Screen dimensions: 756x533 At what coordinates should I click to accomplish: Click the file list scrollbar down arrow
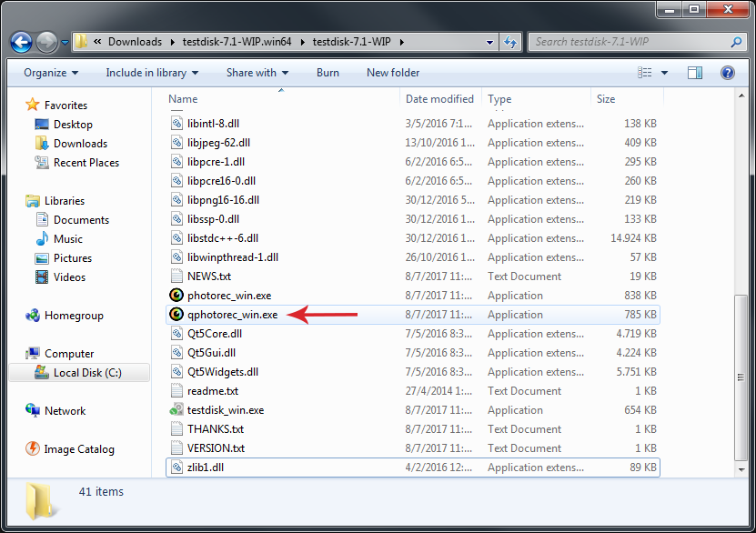[x=741, y=469]
